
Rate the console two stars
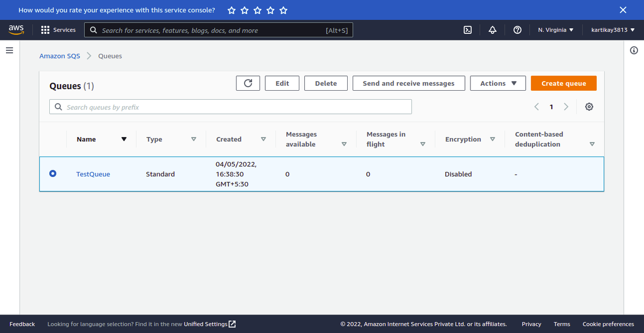(x=245, y=10)
